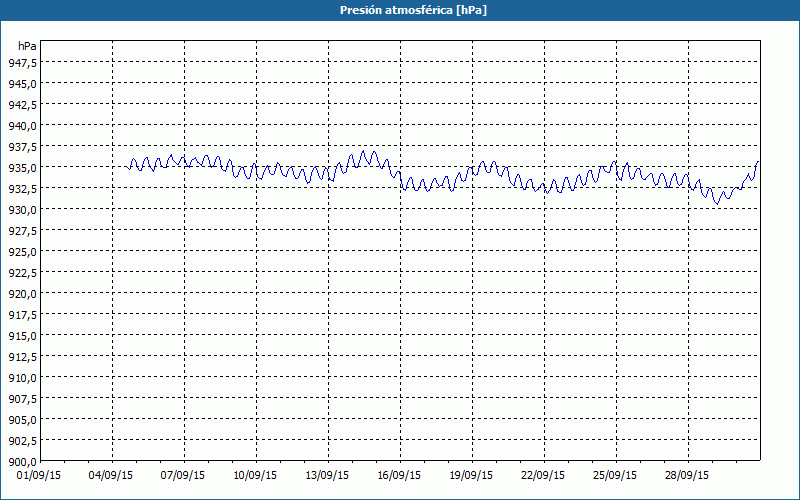Viewport: 800px width, 500px height.
Task: Select the 927,5 axis value
Action: [22, 231]
